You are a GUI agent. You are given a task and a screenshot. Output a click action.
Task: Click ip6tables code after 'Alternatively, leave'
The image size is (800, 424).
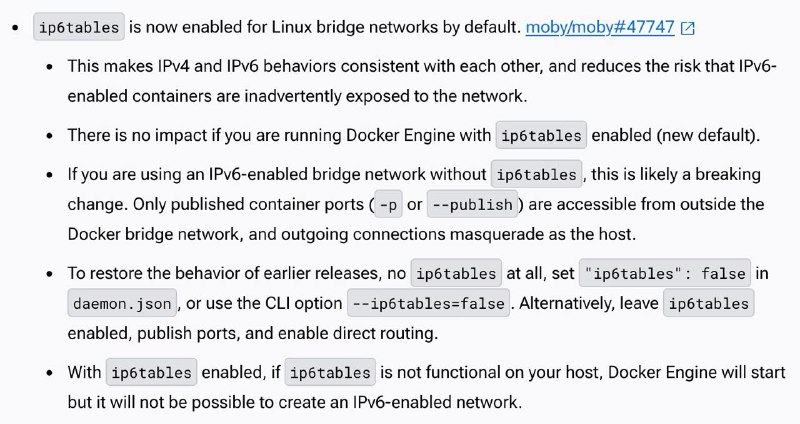click(709, 304)
